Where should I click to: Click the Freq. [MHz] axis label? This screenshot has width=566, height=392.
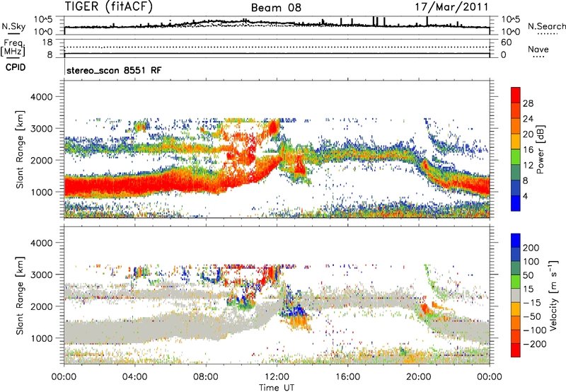[13, 47]
